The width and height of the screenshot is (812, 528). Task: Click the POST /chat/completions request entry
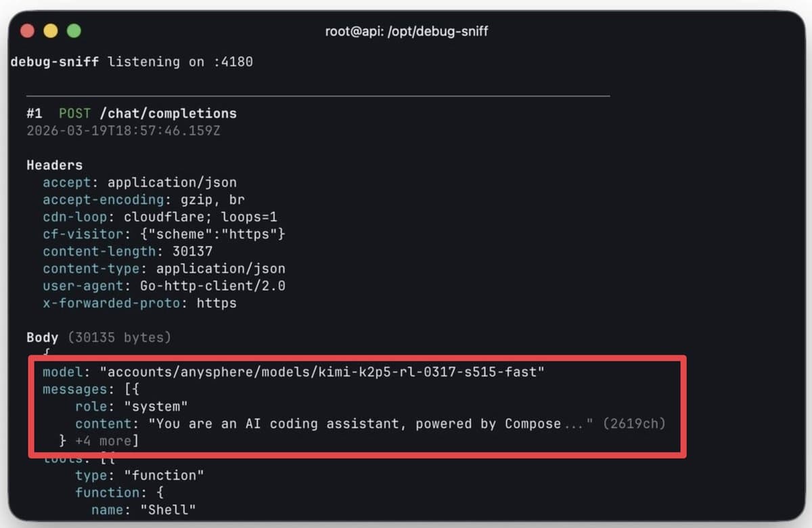(133, 113)
